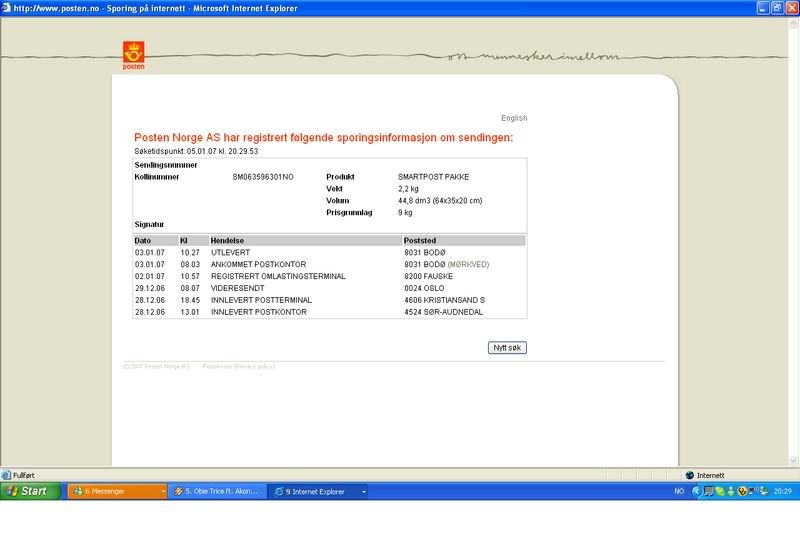Click the NO language indicator in the taskbar

(679, 491)
